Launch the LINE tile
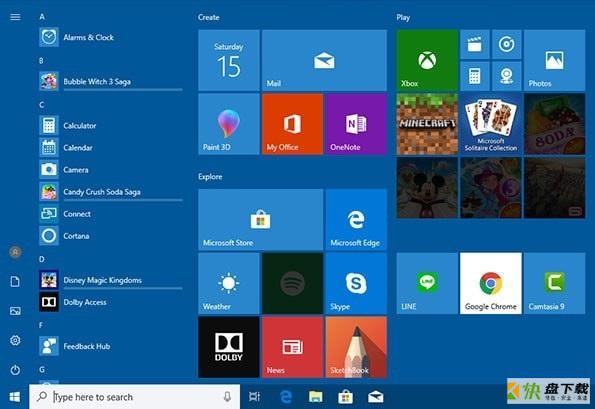 coord(427,283)
